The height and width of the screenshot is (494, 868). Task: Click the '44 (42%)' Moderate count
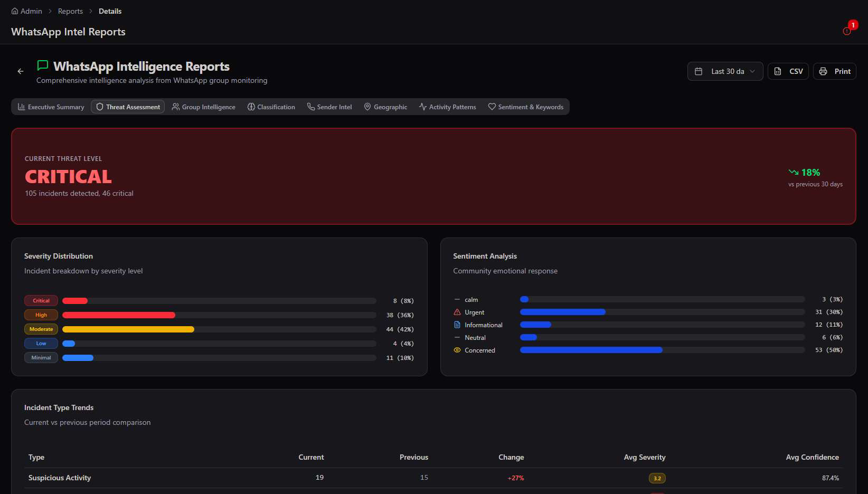tap(400, 329)
